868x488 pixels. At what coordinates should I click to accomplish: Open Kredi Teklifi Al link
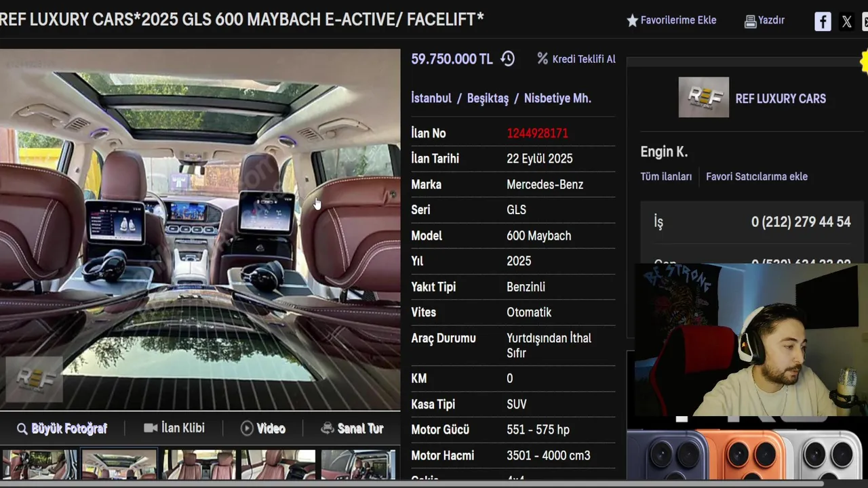tap(584, 59)
